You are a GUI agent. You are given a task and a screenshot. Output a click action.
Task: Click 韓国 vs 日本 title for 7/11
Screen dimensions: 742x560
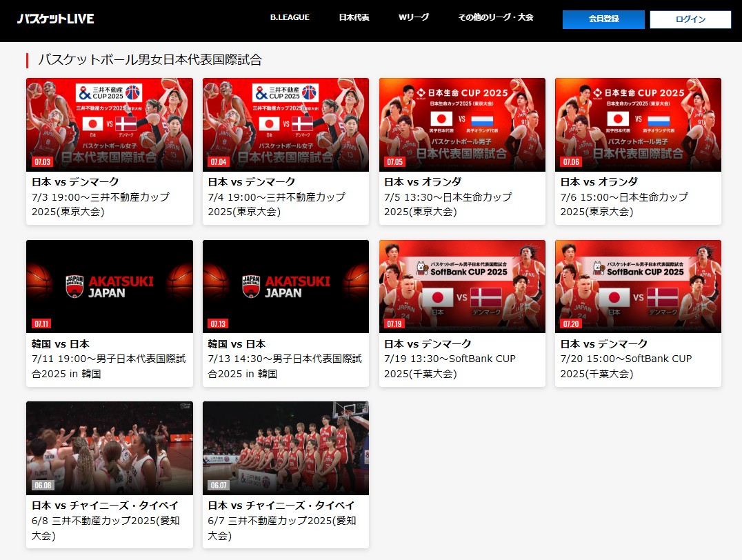(60, 344)
